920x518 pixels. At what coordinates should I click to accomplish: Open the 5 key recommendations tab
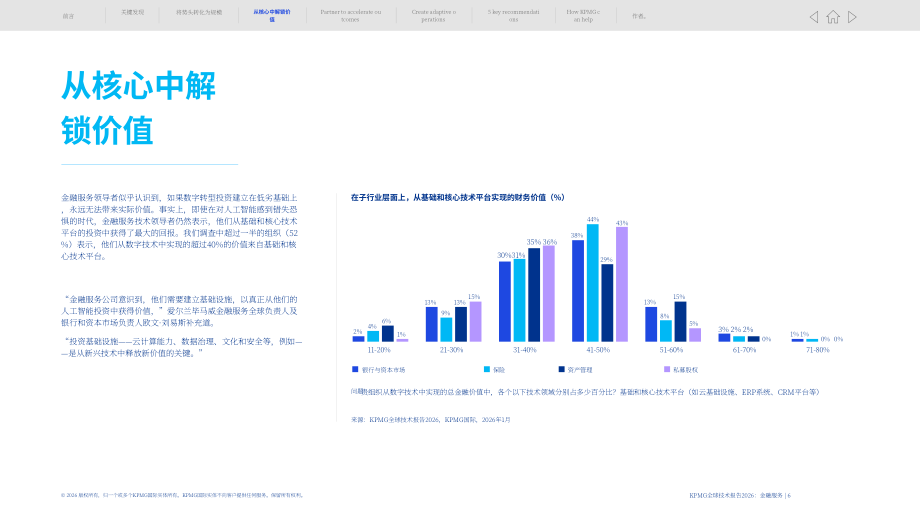513,16
